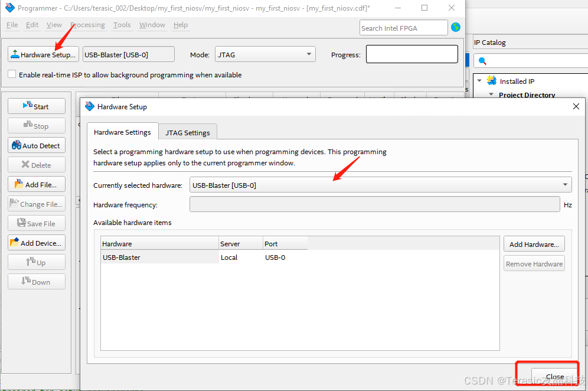Click the Local server cell
The image size is (588, 391).
pos(241,258)
